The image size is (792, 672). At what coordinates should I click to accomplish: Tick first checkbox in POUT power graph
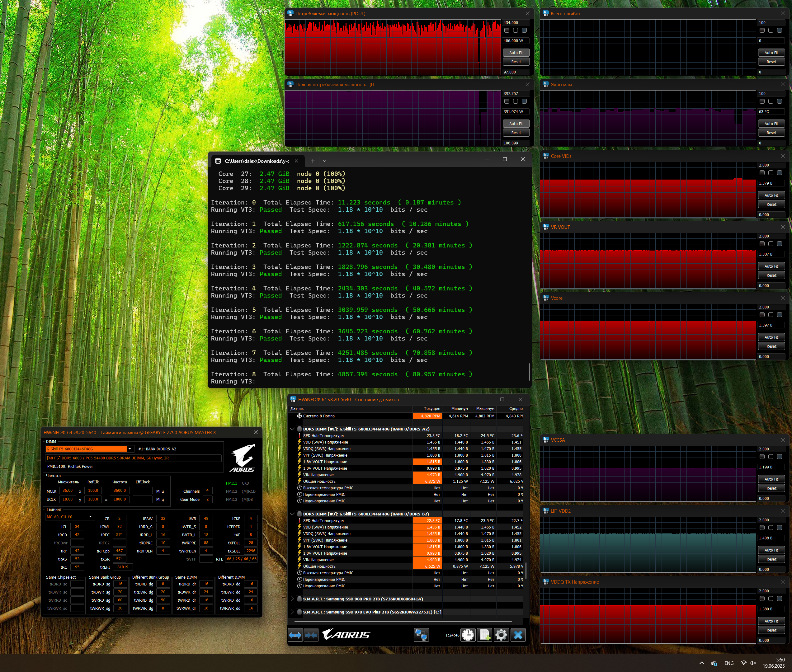pyautogui.click(x=507, y=31)
